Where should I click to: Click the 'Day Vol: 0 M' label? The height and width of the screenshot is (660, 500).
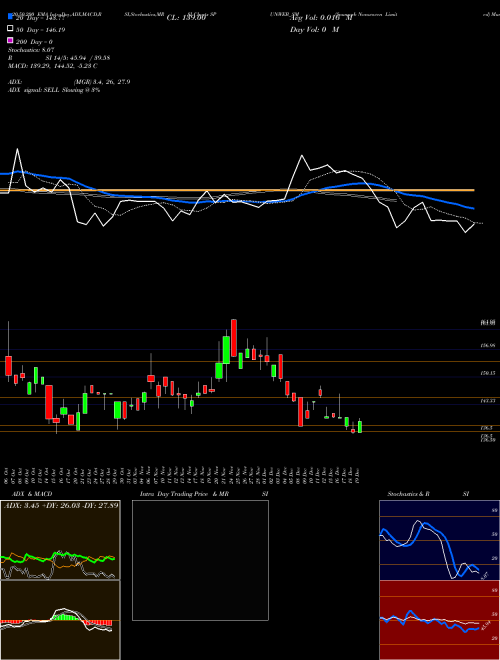(314, 30)
